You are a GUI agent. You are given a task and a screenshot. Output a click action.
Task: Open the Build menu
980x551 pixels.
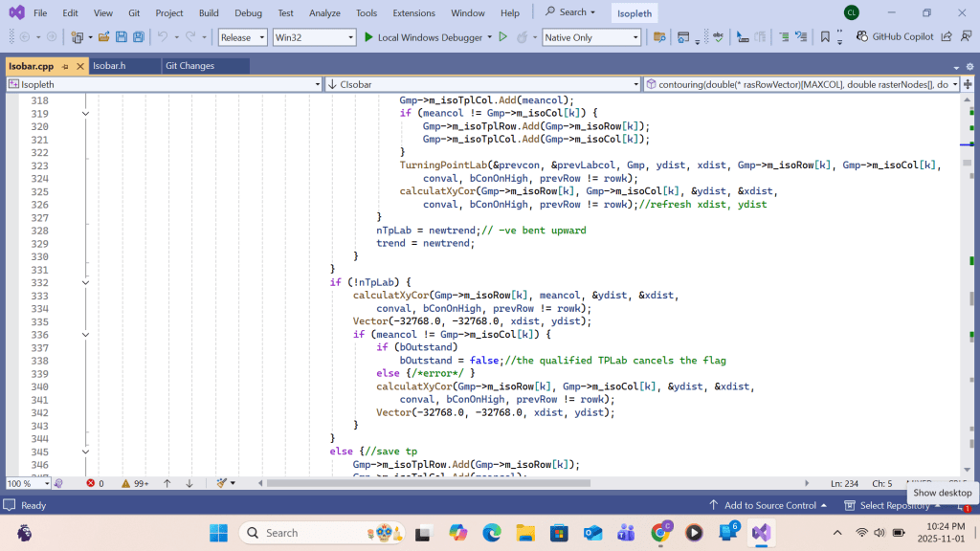[209, 13]
